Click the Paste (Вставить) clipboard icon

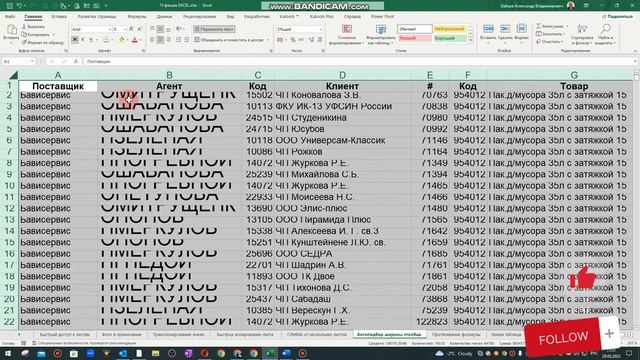click(11, 30)
